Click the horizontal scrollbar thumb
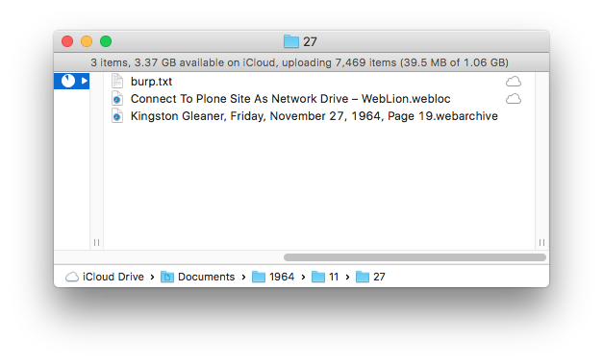The width and height of the screenshot is (603, 364). (x=415, y=257)
